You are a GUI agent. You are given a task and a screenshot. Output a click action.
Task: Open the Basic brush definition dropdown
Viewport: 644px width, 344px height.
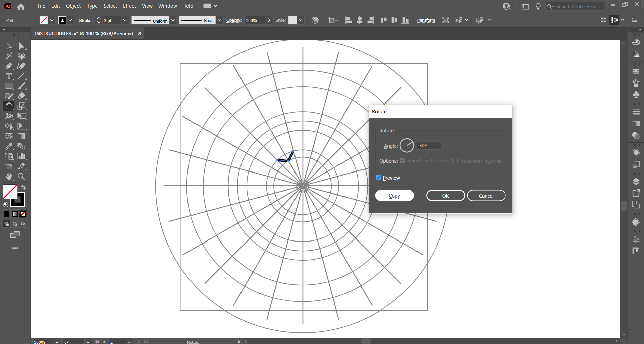click(219, 20)
